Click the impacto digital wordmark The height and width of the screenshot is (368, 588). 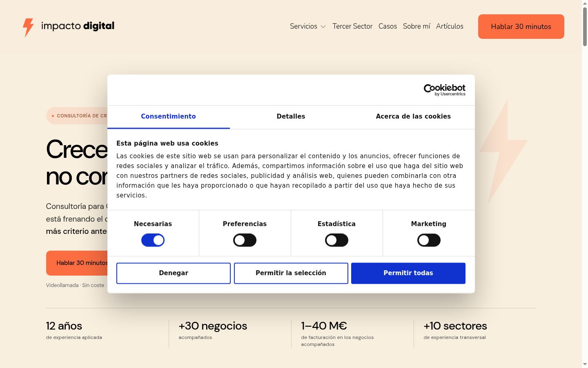78,26
